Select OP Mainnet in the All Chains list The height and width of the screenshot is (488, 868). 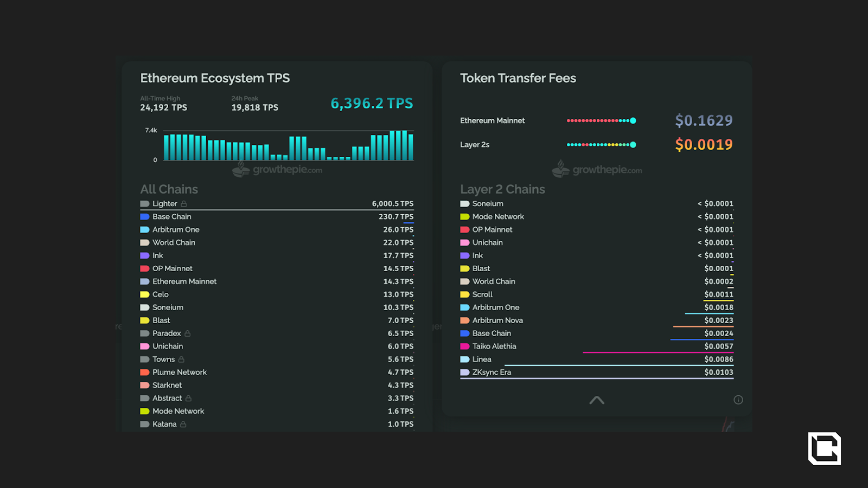click(277, 269)
